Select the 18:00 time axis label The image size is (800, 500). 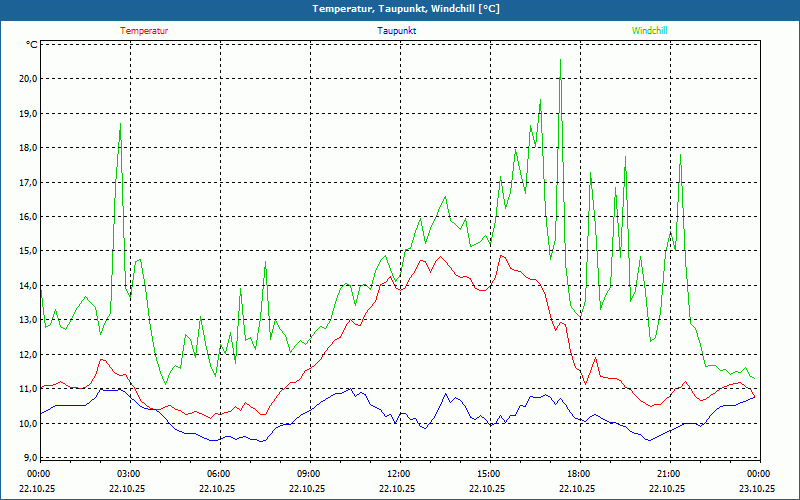(x=579, y=473)
